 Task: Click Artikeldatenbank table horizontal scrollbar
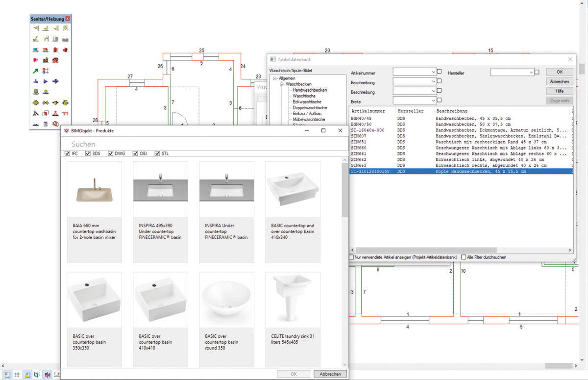point(426,250)
